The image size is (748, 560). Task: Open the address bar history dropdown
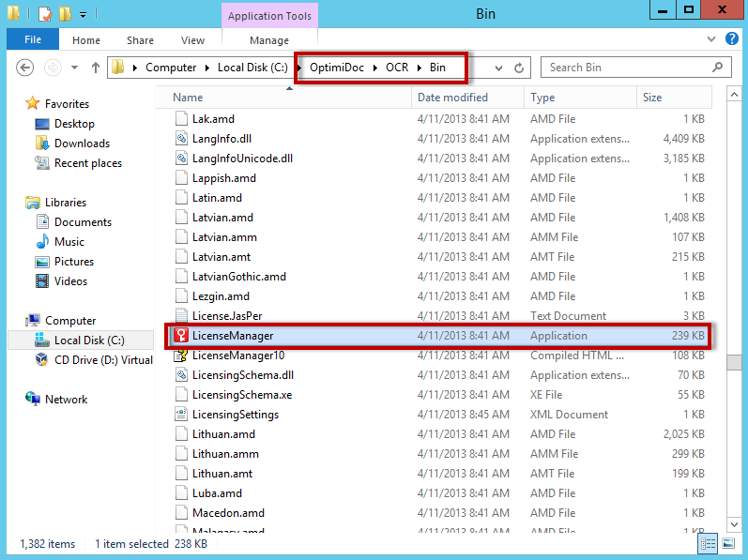click(x=497, y=68)
